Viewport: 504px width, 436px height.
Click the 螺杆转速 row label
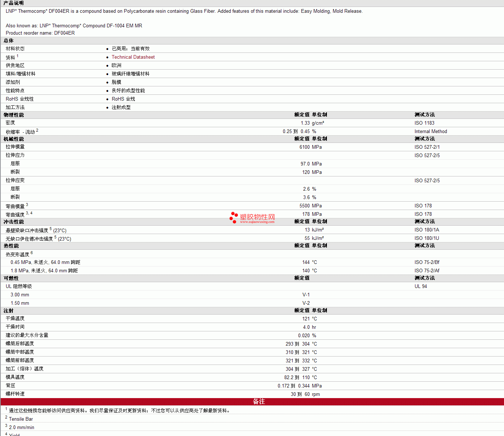pos(15,394)
